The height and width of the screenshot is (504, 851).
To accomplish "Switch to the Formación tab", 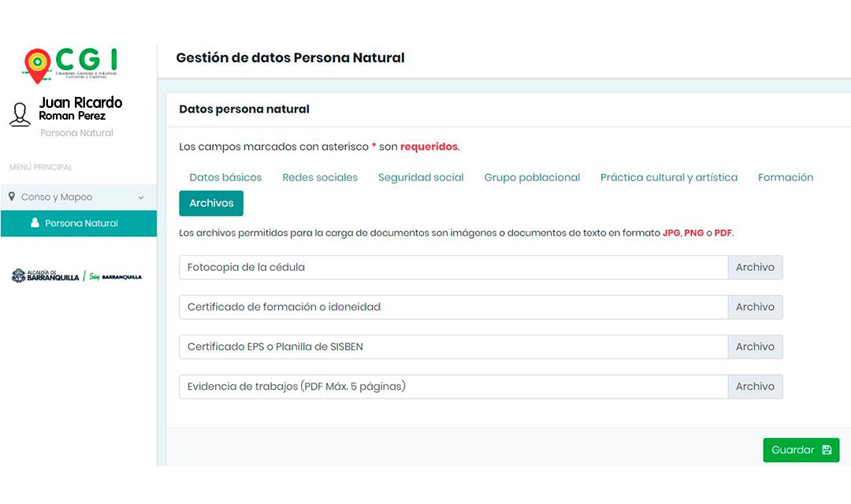I will pyautogui.click(x=786, y=177).
